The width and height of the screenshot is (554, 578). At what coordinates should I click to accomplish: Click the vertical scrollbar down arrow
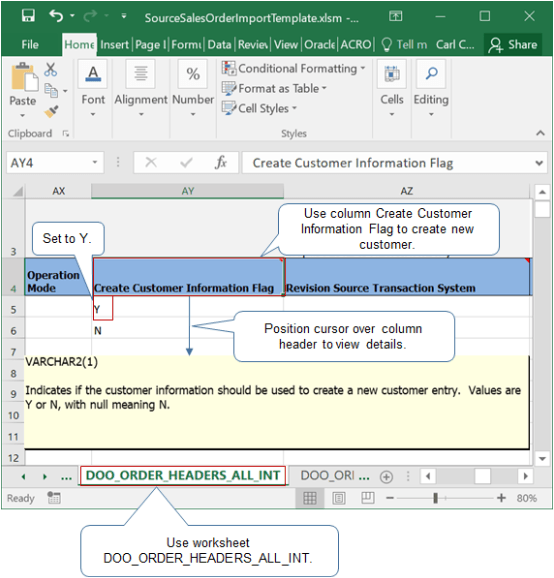point(542,459)
